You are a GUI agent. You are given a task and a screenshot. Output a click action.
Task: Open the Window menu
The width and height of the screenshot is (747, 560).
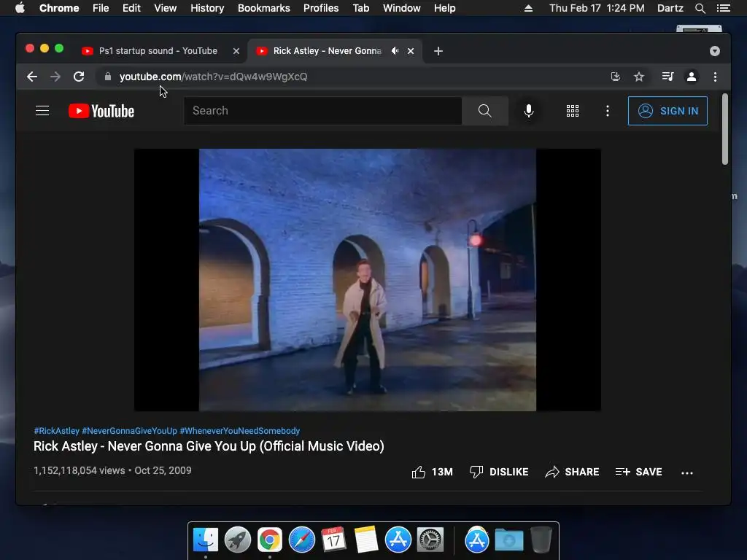pos(402,8)
